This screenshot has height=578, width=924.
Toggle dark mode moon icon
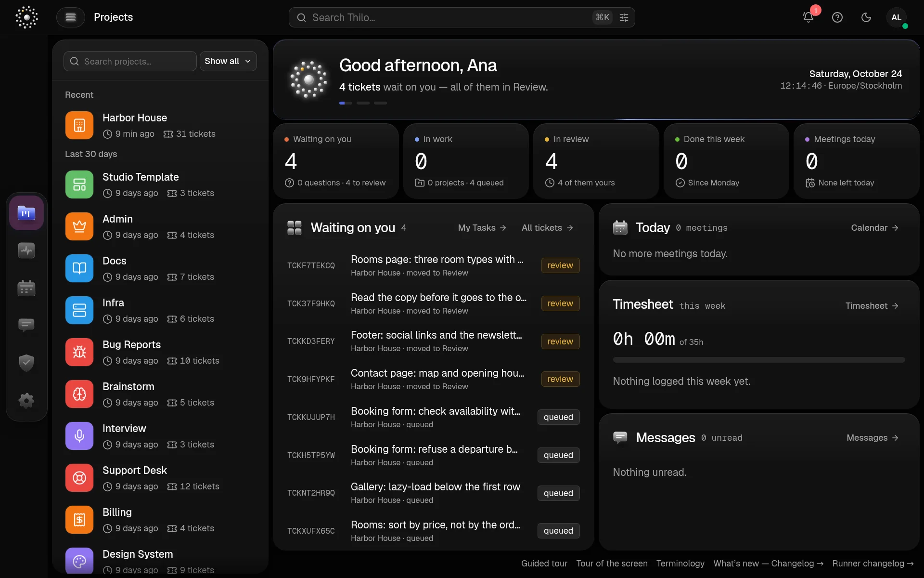pyautogui.click(x=866, y=17)
